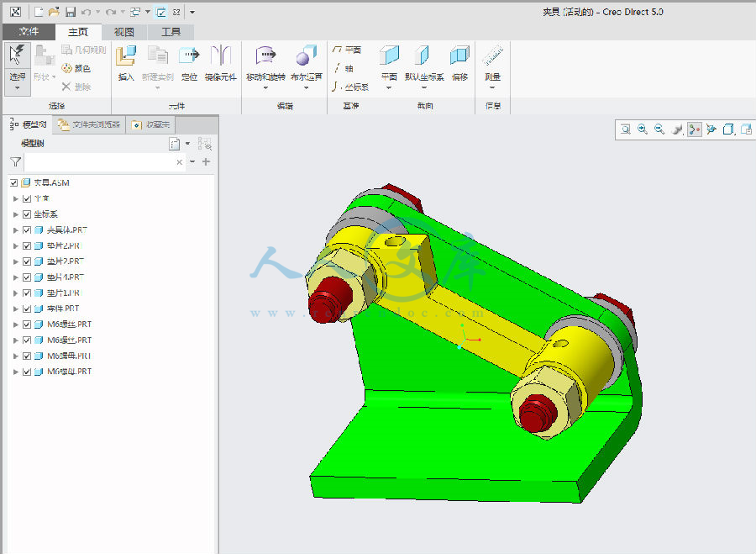This screenshot has height=554, width=756.
Task: Click the saved views icon
Action: 746,129
